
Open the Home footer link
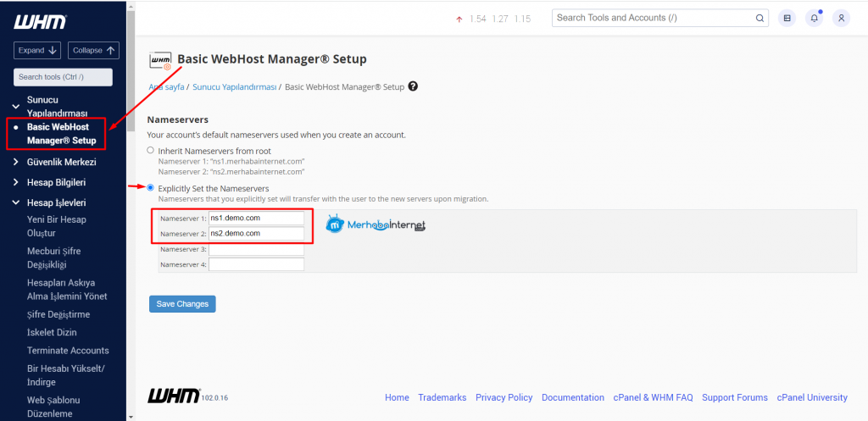[397, 397]
